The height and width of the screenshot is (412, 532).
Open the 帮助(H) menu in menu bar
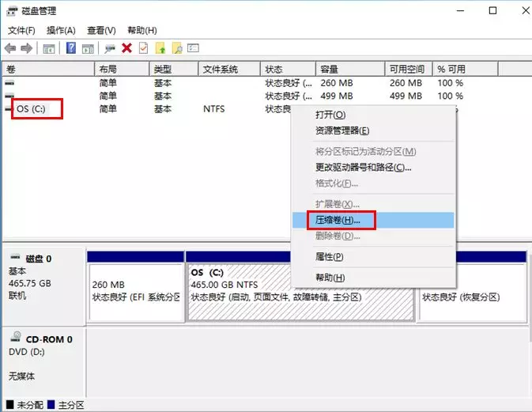(142, 31)
